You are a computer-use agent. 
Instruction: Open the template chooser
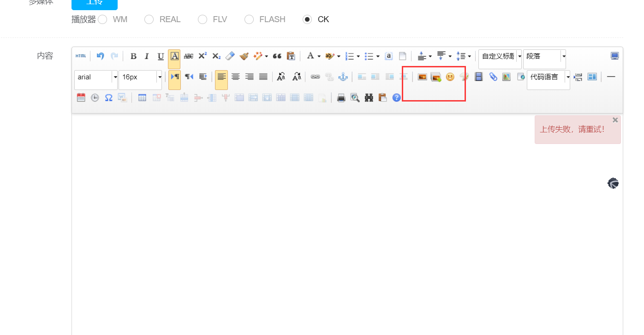(592, 77)
